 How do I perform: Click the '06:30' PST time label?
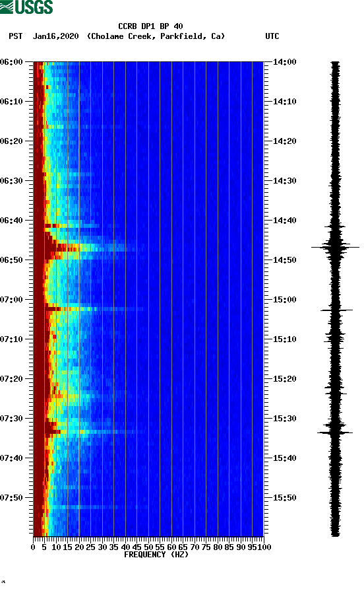coord(12,181)
